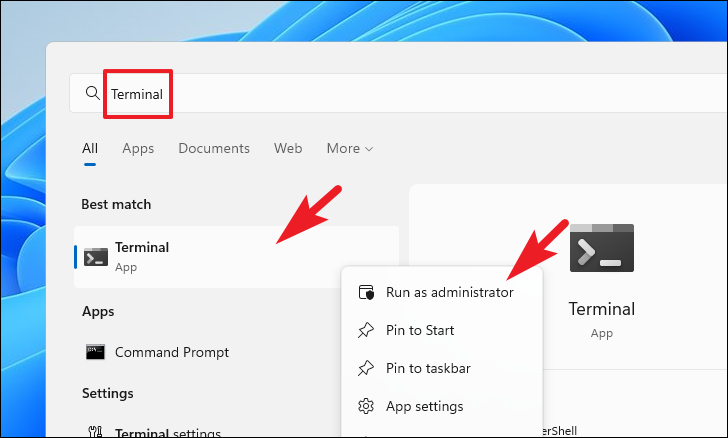Open Command Prompt from Apps list
This screenshot has height=438, width=728.
[172, 352]
